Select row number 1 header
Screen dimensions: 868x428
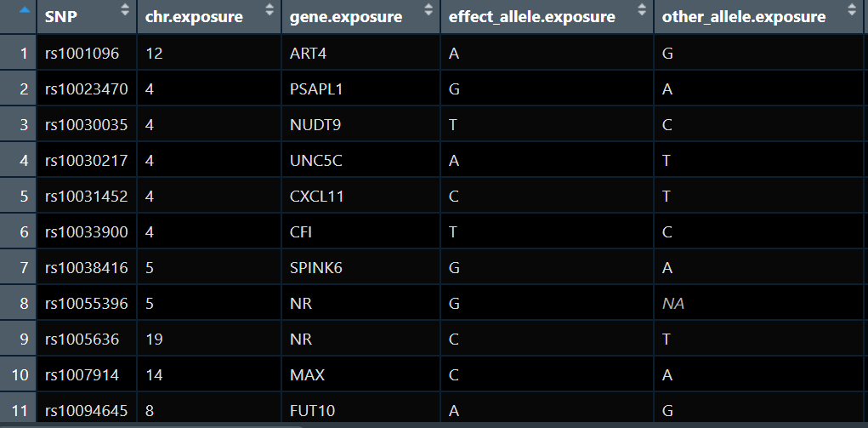point(18,54)
